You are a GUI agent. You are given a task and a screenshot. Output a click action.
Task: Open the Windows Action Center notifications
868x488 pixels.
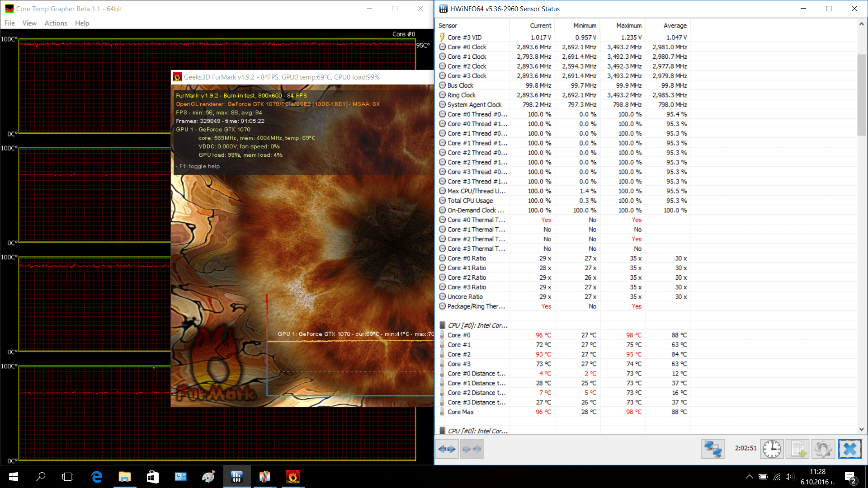(x=850, y=477)
